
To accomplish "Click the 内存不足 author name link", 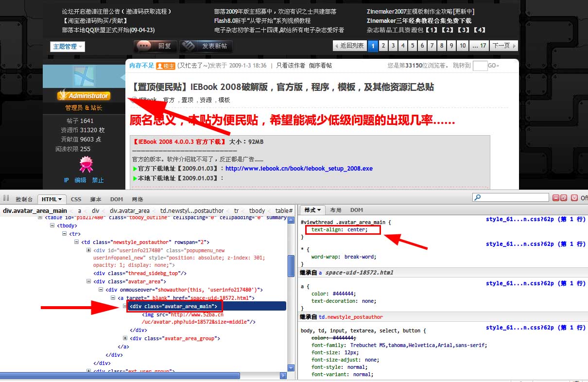I will [141, 66].
